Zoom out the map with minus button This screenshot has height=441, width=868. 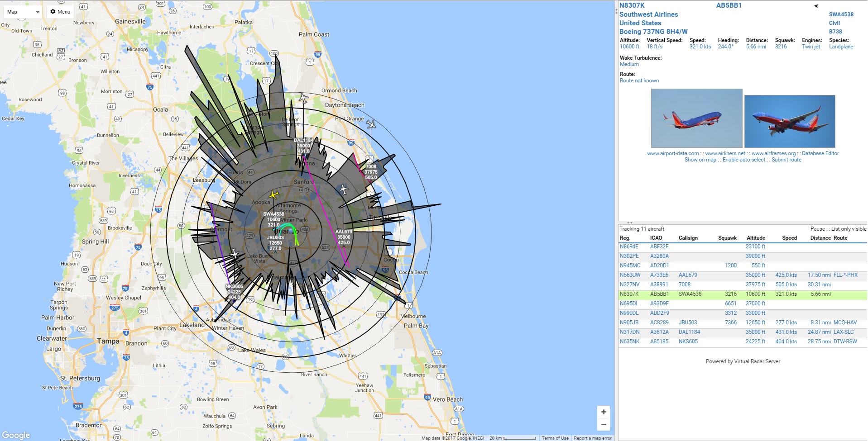tap(604, 424)
